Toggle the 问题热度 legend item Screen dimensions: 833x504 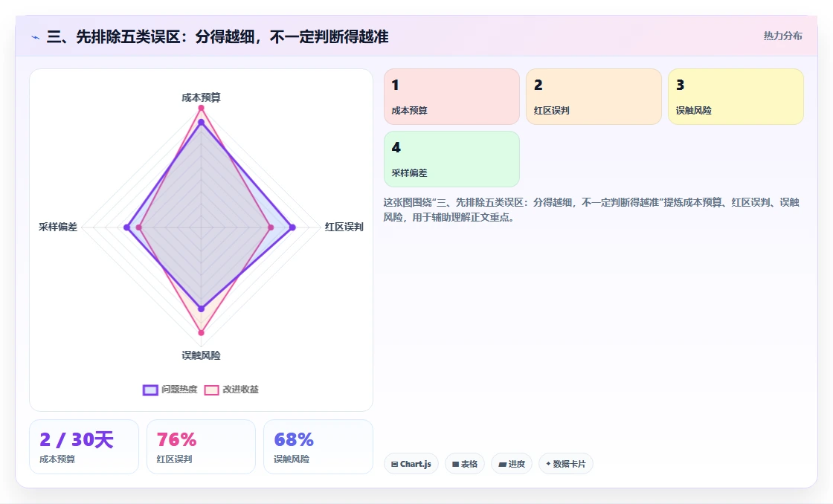[x=170, y=390]
